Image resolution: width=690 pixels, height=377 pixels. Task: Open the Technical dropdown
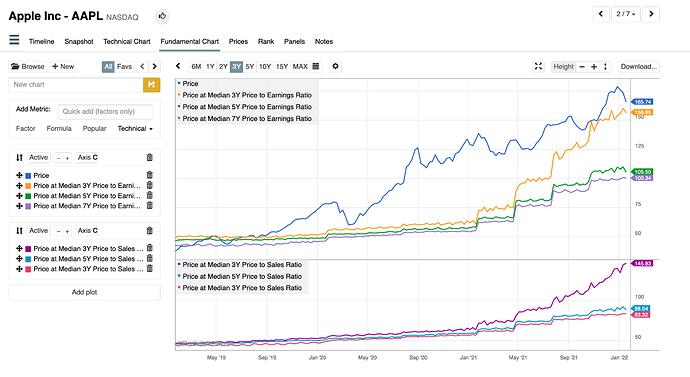(x=135, y=128)
